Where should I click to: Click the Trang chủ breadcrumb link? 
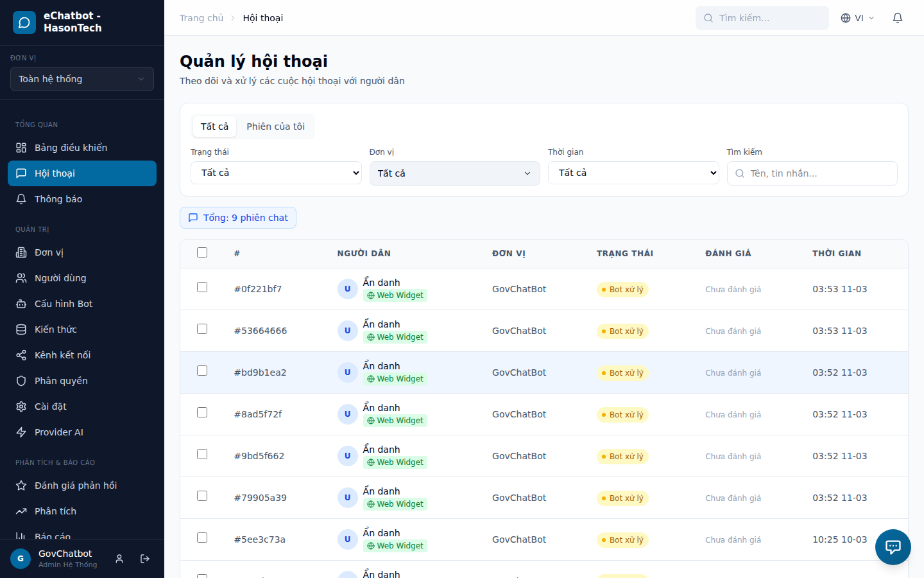pos(201,18)
